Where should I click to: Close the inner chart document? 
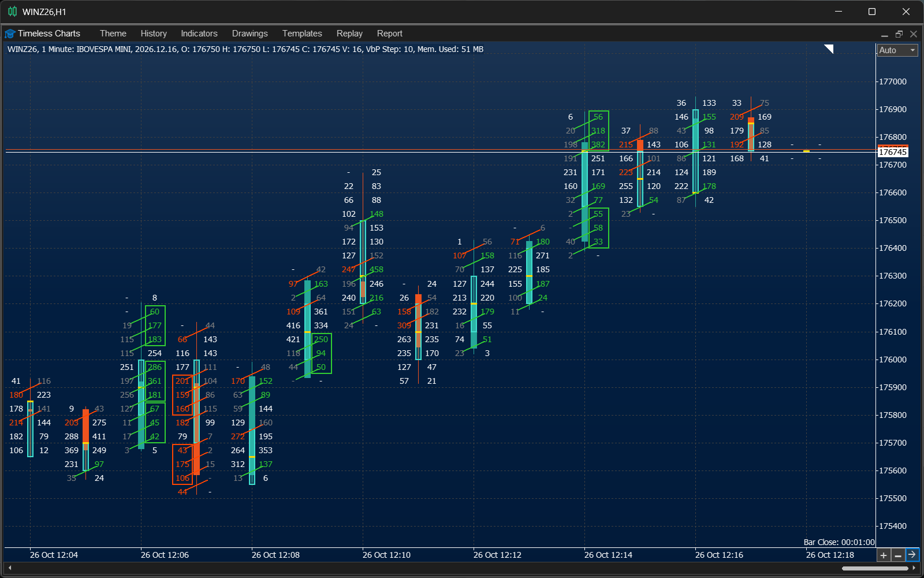(x=914, y=34)
